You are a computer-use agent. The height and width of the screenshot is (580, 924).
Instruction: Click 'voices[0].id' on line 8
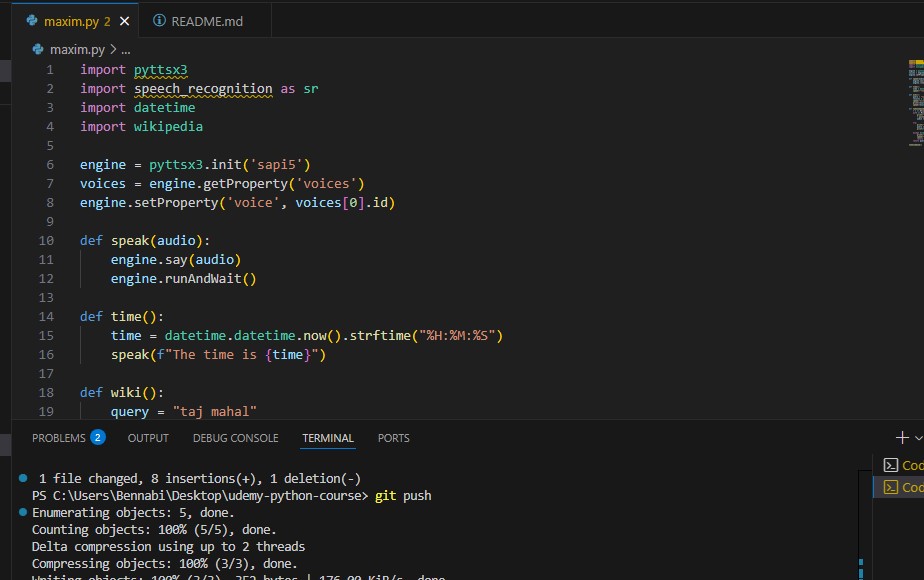pos(342,202)
